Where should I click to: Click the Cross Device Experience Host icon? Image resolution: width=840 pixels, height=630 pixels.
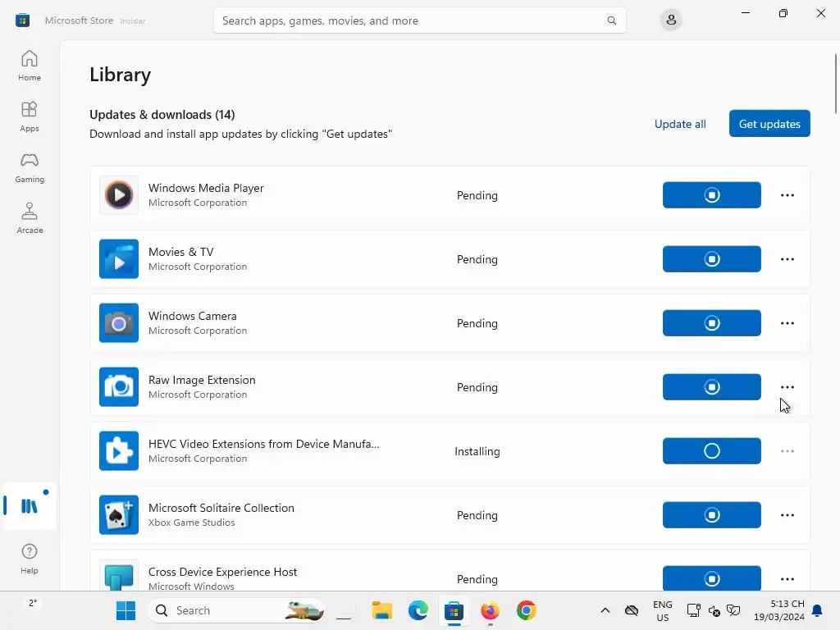119,576
